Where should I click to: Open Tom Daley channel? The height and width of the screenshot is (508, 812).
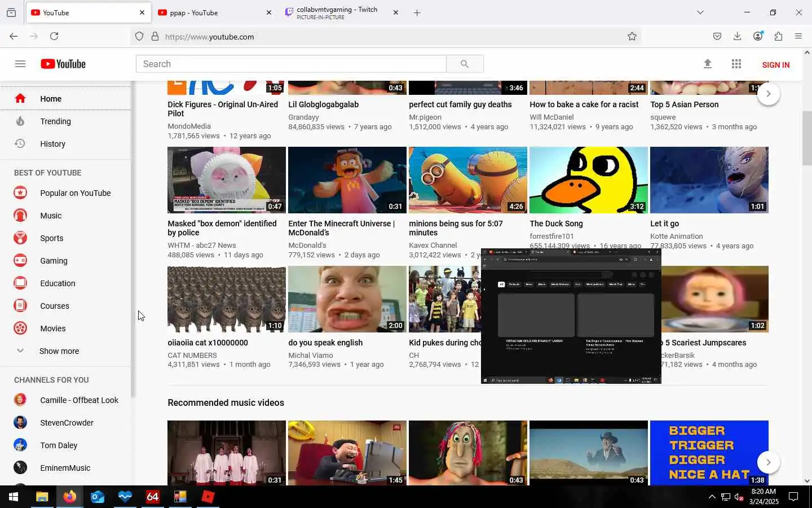[65, 445]
